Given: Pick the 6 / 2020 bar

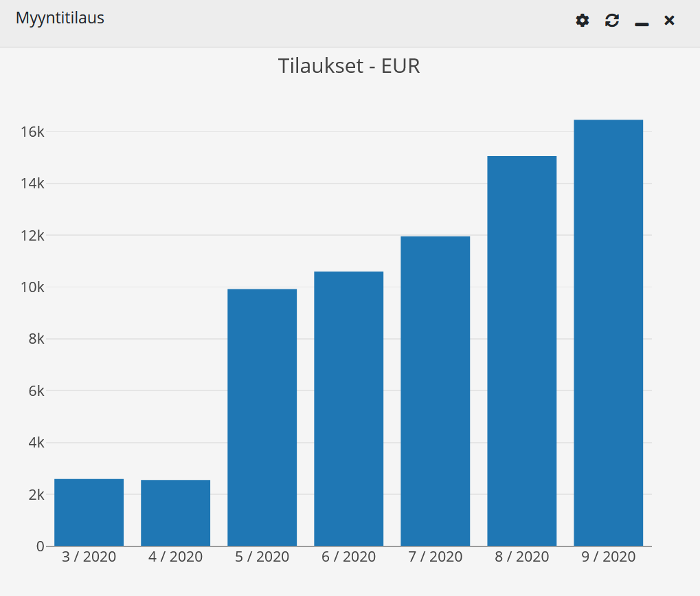Looking at the screenshot, I should (348, 408).
